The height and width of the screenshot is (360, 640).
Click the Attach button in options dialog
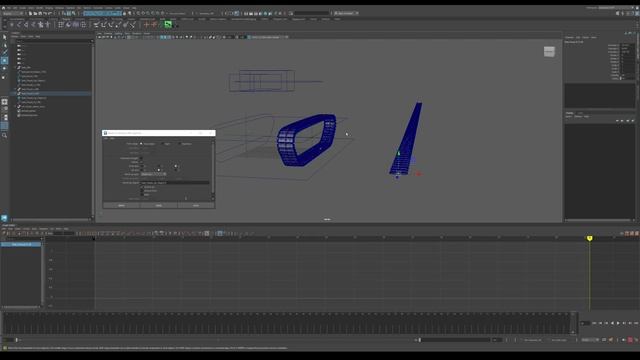(121, 206)
